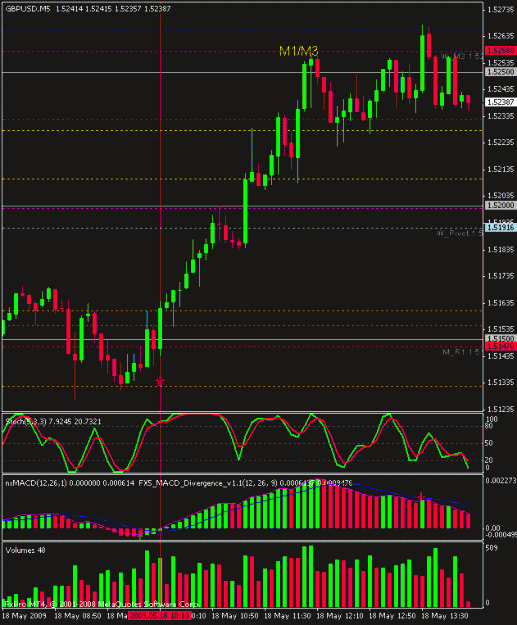Click the Volumes 48 indicator label
517x625 pixels.
(26, 550)
